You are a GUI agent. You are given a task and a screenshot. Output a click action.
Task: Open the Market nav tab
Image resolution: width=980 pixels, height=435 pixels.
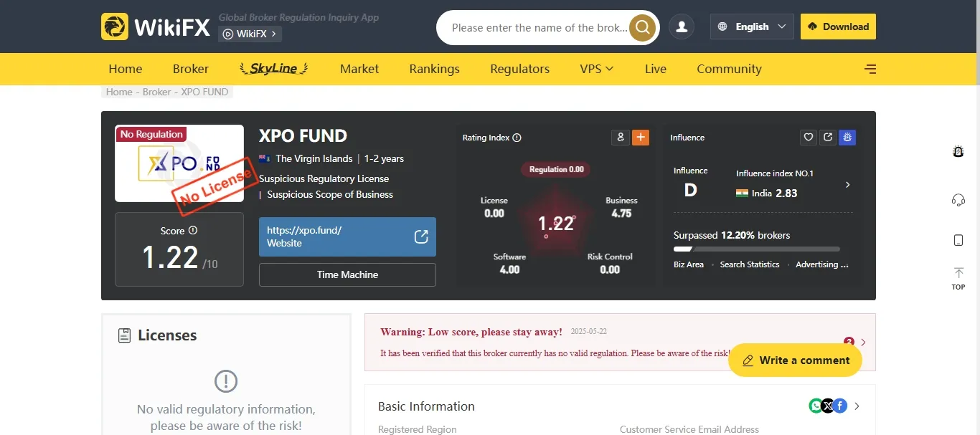pos(359,69)
